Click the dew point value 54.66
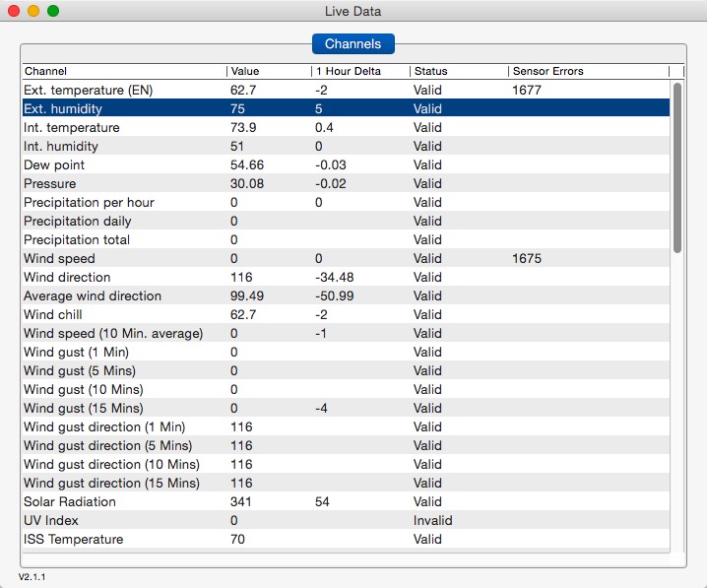Image resolution: width=707 pixels, height=588 pixels. 247,165
